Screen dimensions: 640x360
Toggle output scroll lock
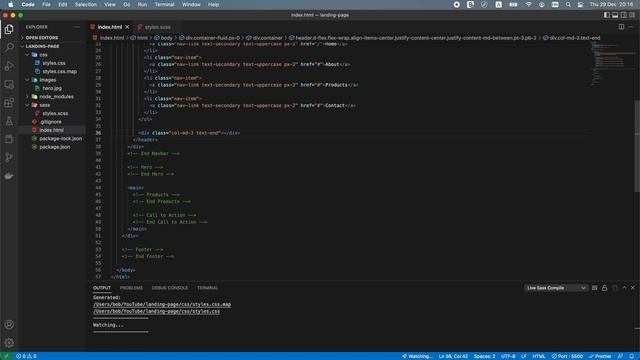604,288
